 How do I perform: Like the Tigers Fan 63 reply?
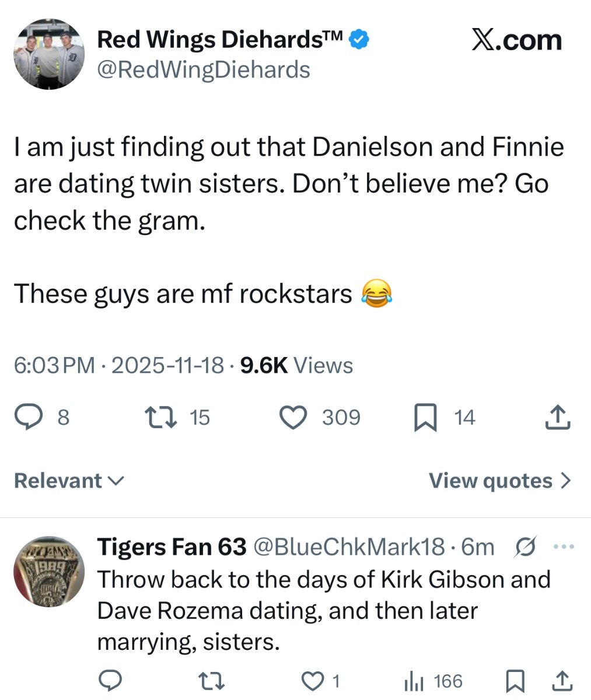coord(313,680)
